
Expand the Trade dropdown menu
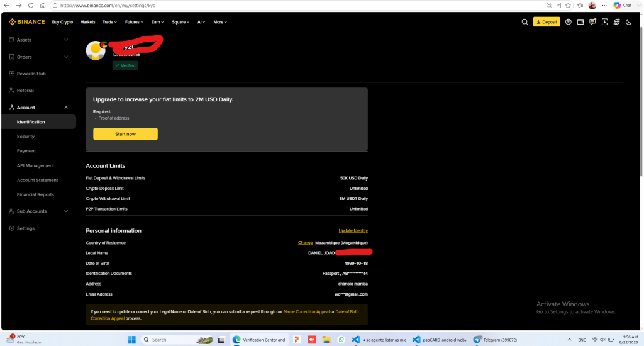point(109,22)
